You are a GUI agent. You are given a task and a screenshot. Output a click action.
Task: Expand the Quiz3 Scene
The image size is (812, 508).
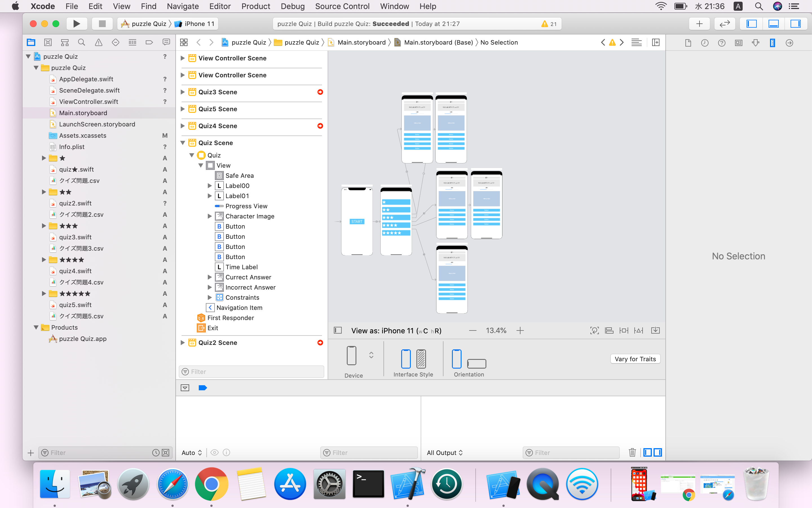182,92
